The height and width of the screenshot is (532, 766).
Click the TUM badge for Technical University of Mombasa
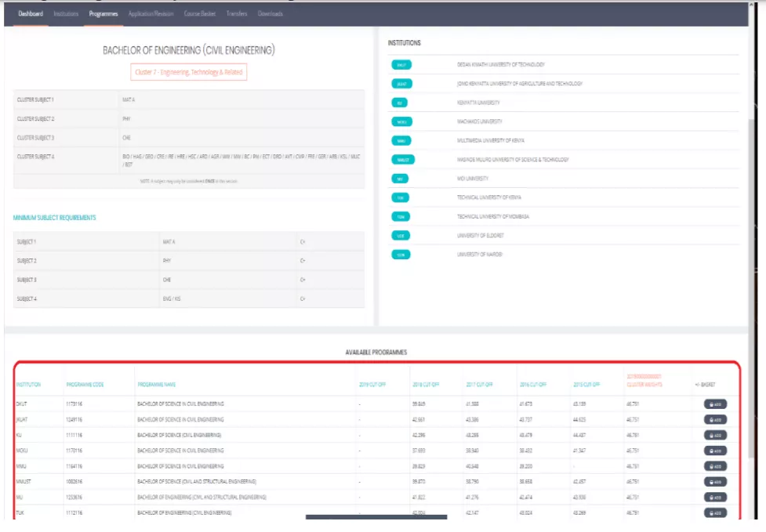(401, 217)
